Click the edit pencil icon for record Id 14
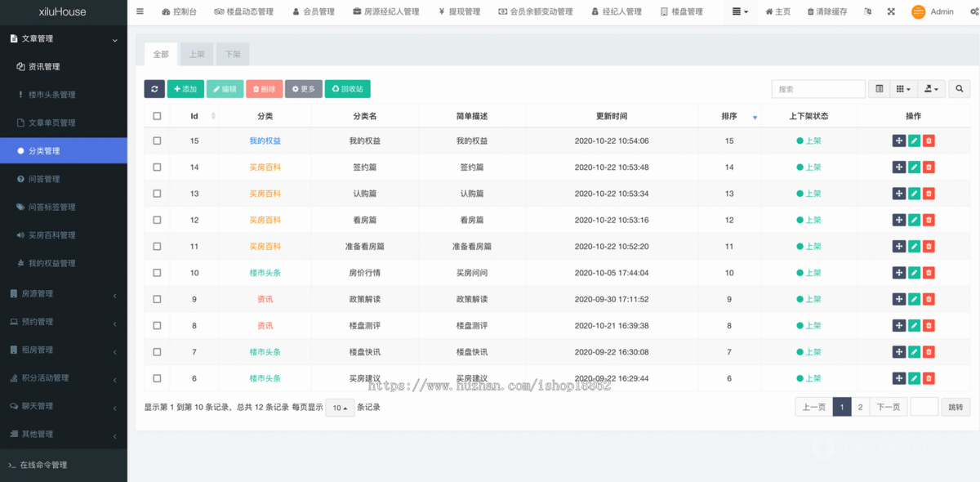 (914, 167)
